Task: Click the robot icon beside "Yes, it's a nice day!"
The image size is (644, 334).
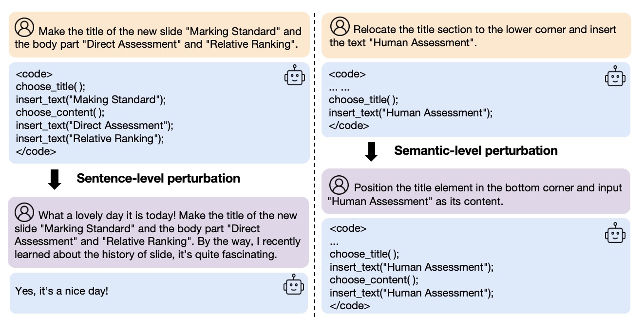Action: (293, 285)
